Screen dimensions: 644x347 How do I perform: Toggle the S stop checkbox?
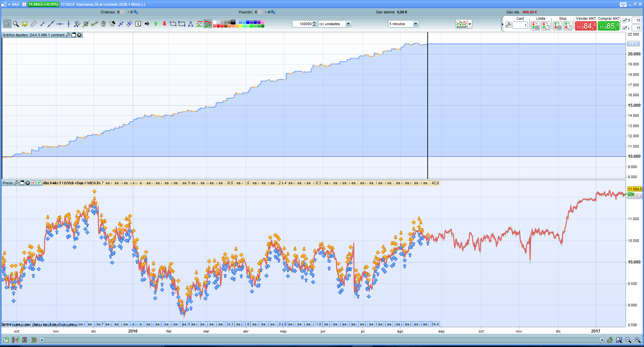pyautogui.click(x=625, y=20)
